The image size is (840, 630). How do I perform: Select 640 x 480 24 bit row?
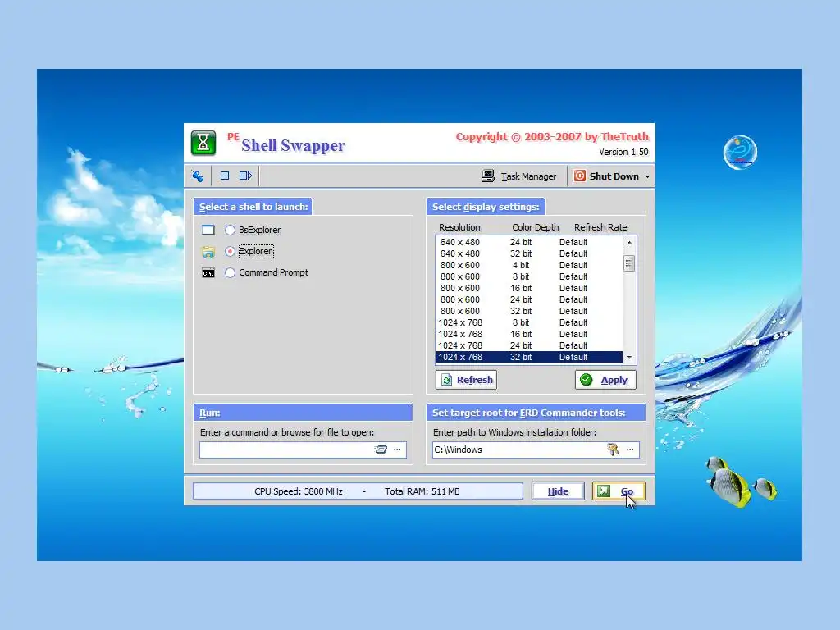[529, 242]
